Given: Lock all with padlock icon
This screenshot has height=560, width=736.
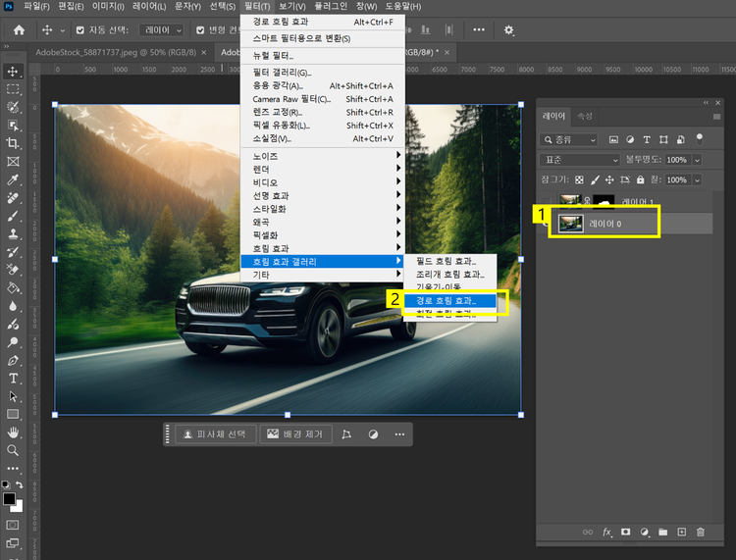Looking at the screenshot, I should pyautogui.click(x=640, y=179).
